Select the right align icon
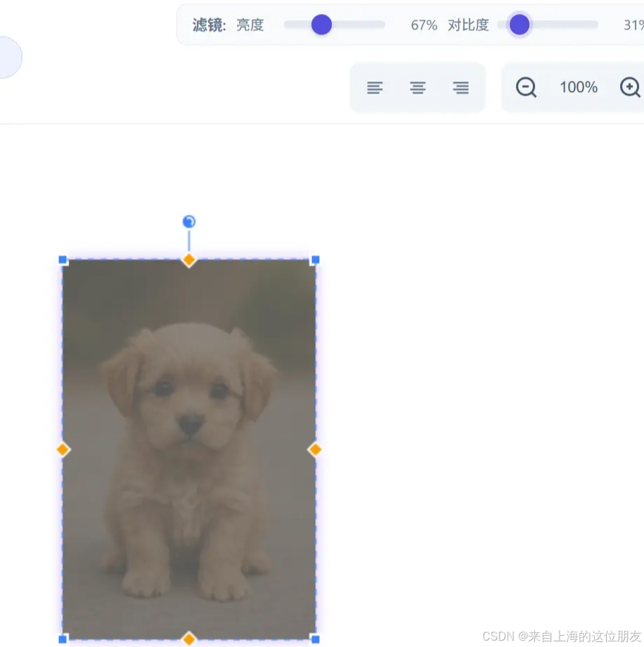 pos(461,87)
